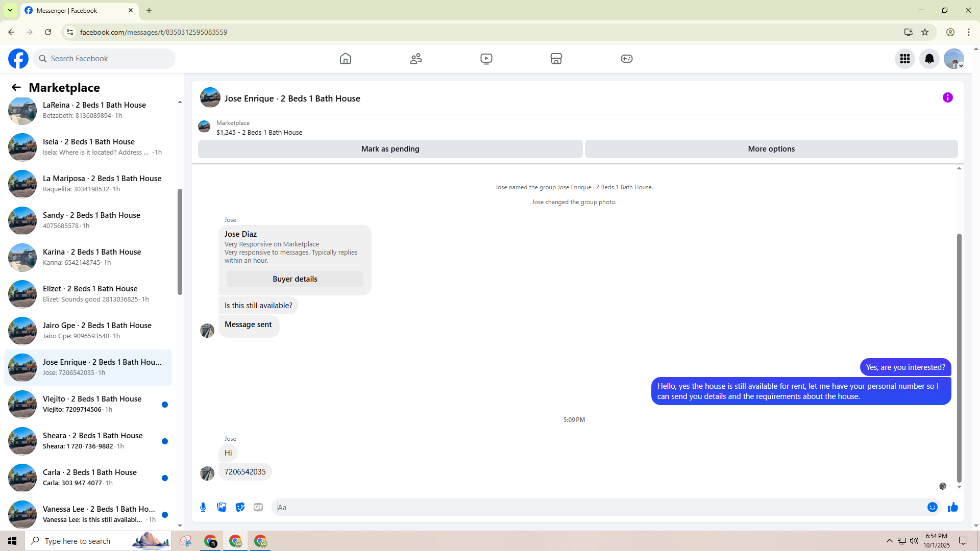The height and width of the screenshot is (551, 980).
Task: Click the facebook.com address bar URL
Action: pyautogui.click(x=154, y=32)
